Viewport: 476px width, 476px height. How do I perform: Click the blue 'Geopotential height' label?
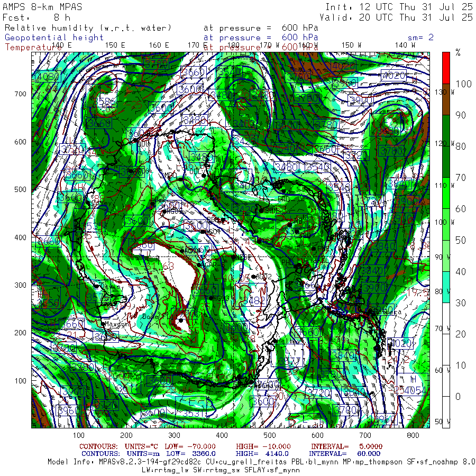pyautogui.click(x=54, y=38)
